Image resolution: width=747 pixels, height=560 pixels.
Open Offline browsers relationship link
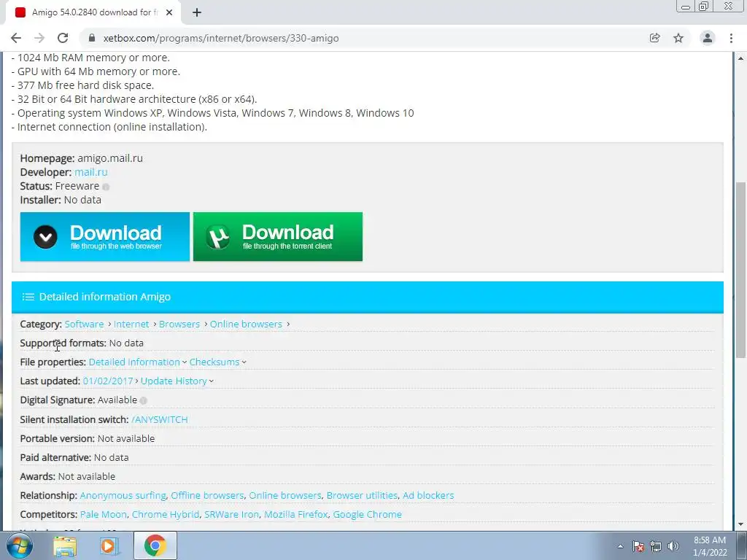pyautogui.click(x=207, y=495)
